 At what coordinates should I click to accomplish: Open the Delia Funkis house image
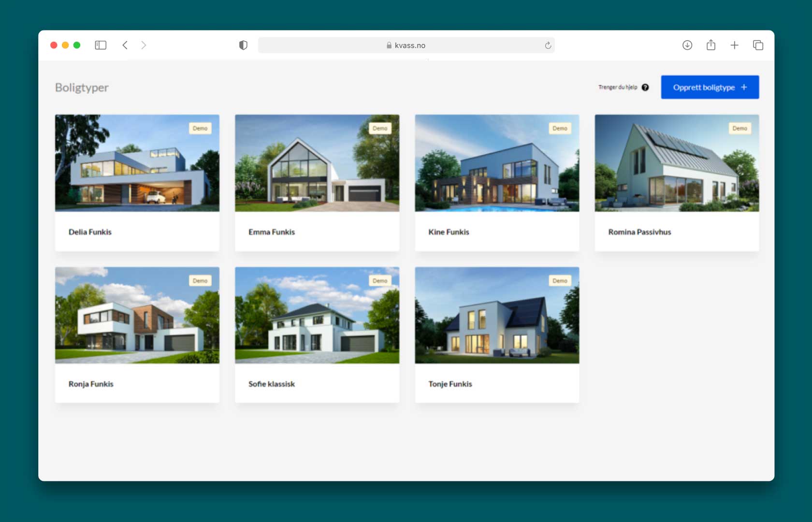point(137,163)
